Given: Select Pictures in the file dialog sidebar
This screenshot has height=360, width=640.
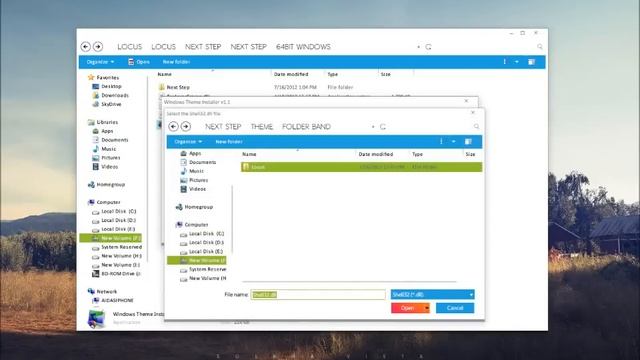Looking at the screenshot, I should (194, 180).
